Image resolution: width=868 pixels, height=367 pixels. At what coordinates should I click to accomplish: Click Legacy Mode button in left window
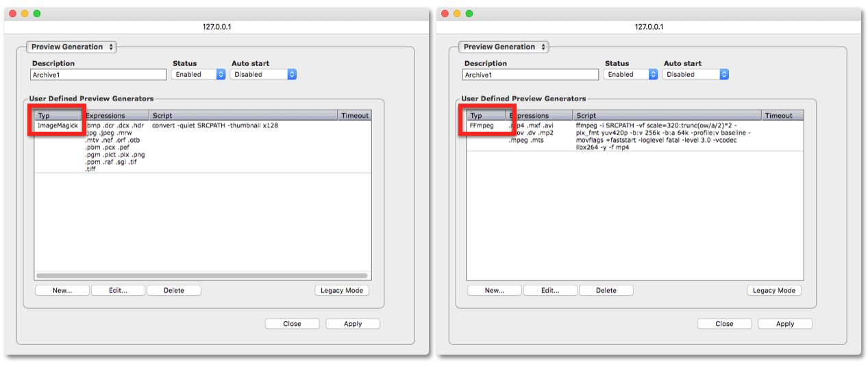(x=342, y=290)
